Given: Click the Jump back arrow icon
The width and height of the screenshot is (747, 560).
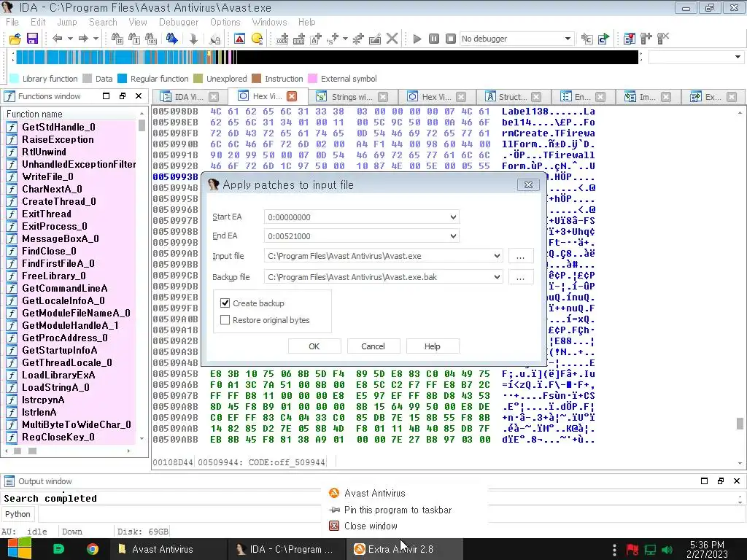Looking at the screenshot, I should (x=58, y=39).
